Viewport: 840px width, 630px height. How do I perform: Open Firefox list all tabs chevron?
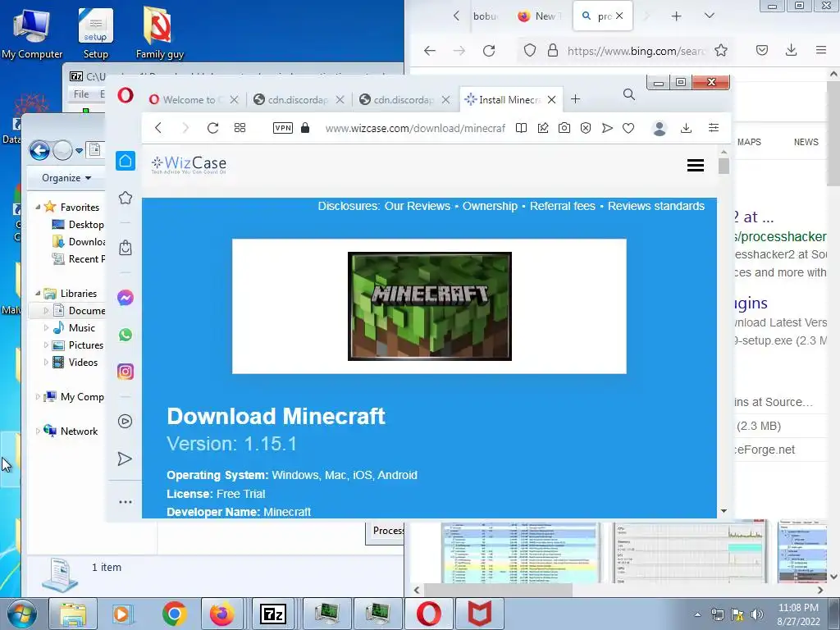click(x=710, y=16)
